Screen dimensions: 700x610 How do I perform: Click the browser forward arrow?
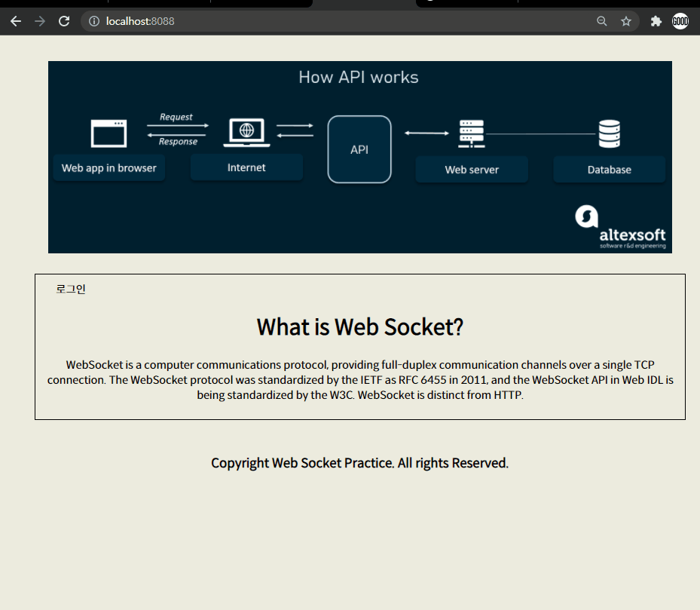(40, 21)
